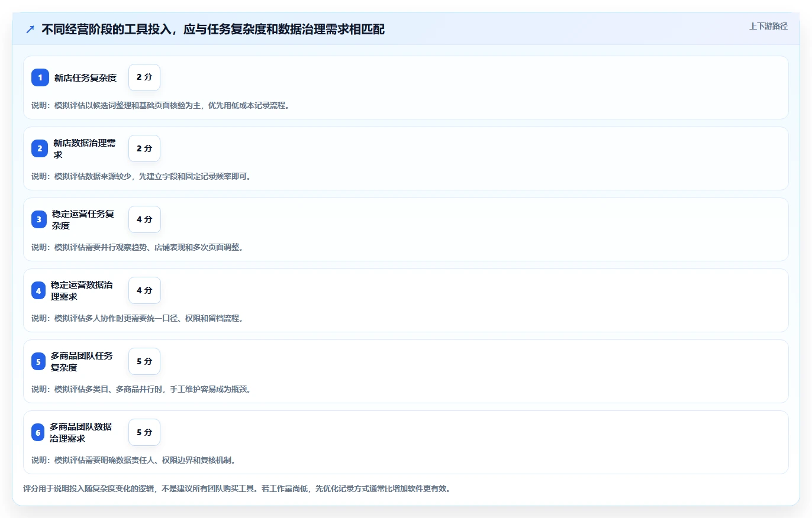Click the 4 分 score for 稳定运营任务复杂度

tap(144, 219)
